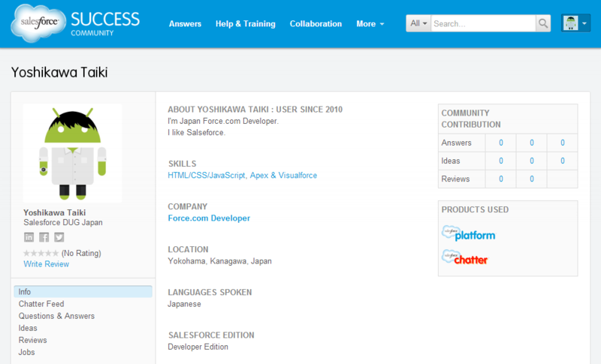Viewport: 601px width, 364px height.
Task: Click the Yoshikawa Taiki page heading
Action: 59,72
